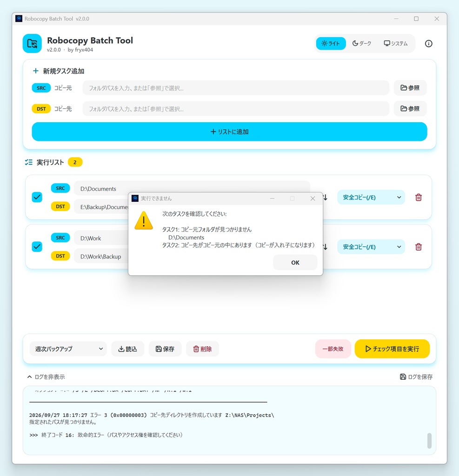Delete the D:\Work task with trash icon
459x476 pixels.
[x=418, y=247]
